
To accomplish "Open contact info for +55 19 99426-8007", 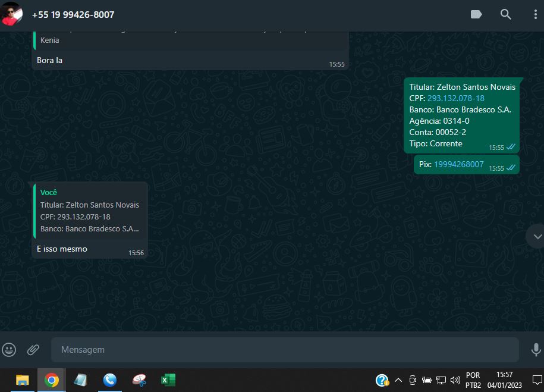I will pos(73,14).
